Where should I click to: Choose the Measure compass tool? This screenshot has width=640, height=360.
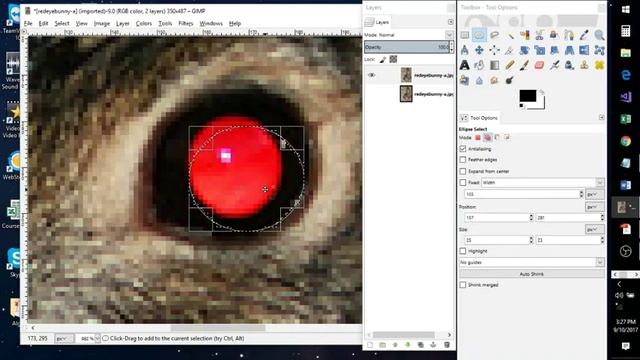coord(464,50)
